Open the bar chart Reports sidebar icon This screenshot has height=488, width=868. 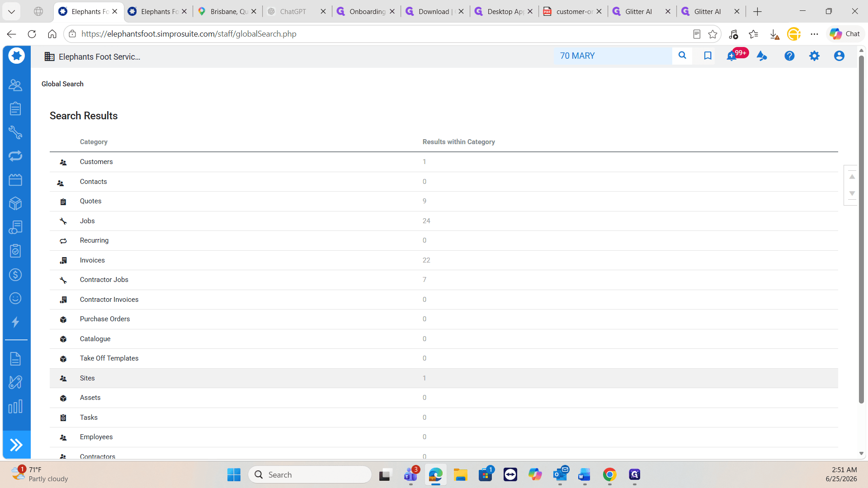15,406
